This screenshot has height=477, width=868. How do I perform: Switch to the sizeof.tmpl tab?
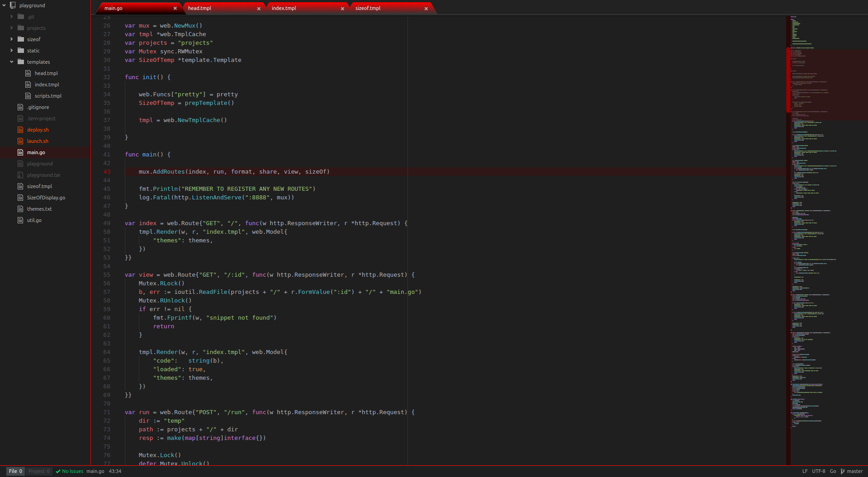pos(391,8)
